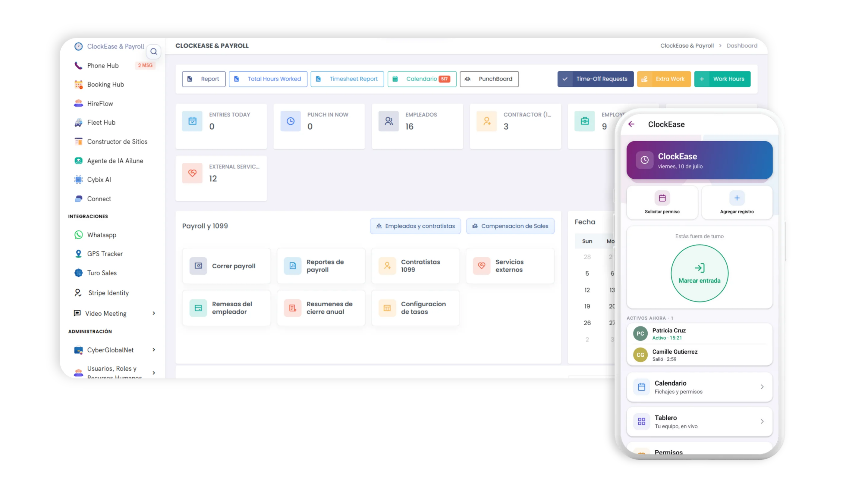Tap the back arrow in ClockEase mobile
Viewport: 868px width, 488px height.
[631, 124]
